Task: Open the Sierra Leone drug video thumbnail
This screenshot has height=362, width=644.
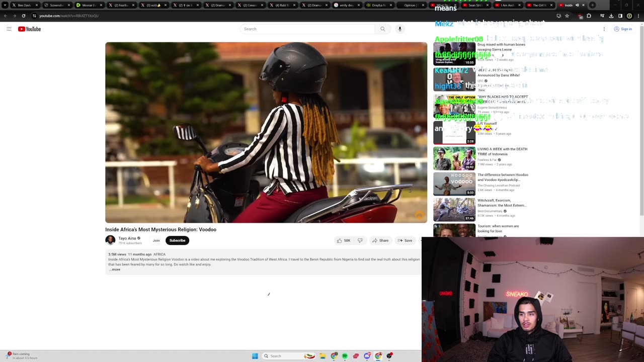Action: click(454, 54)
